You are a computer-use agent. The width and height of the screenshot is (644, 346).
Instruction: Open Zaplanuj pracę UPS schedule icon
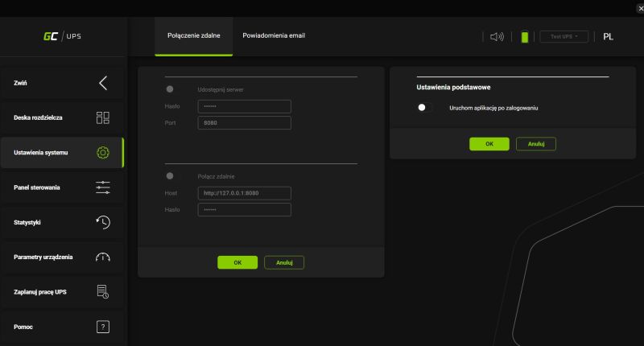click(103, 292)
